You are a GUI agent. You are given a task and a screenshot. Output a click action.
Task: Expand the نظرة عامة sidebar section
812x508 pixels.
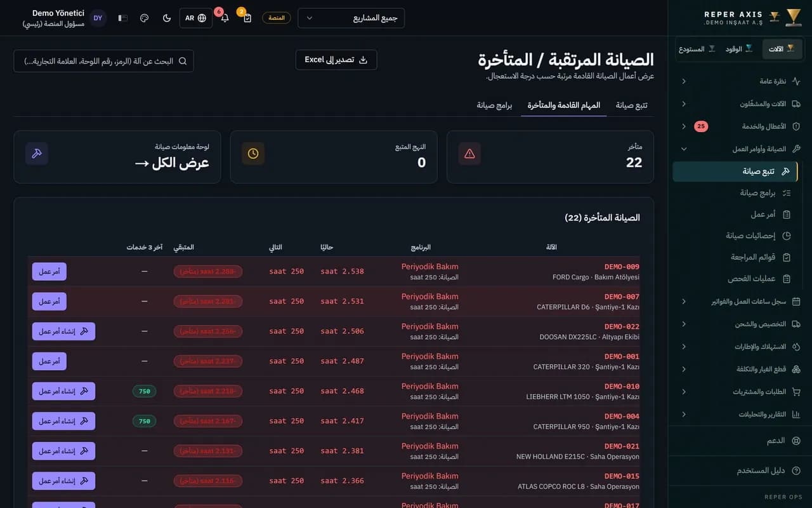pyautogui.click(x=684, y=81)
